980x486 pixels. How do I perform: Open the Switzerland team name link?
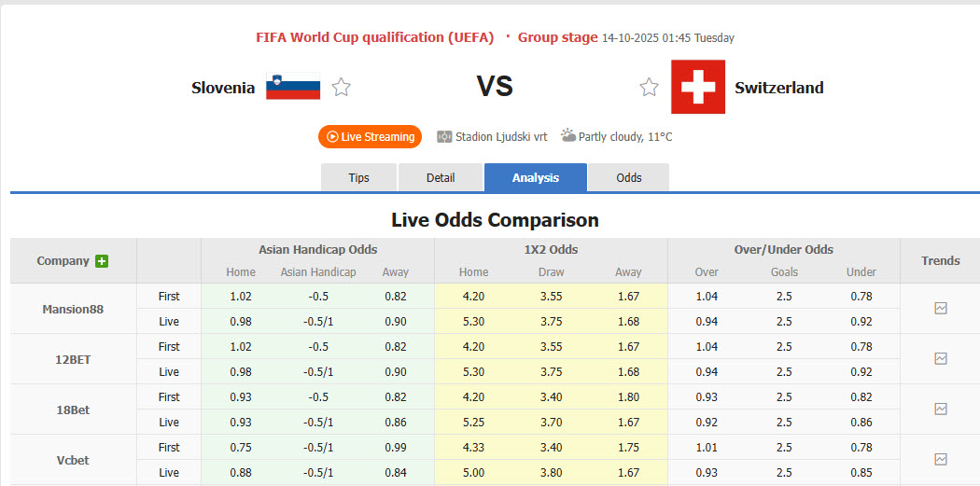pos(778,88)
